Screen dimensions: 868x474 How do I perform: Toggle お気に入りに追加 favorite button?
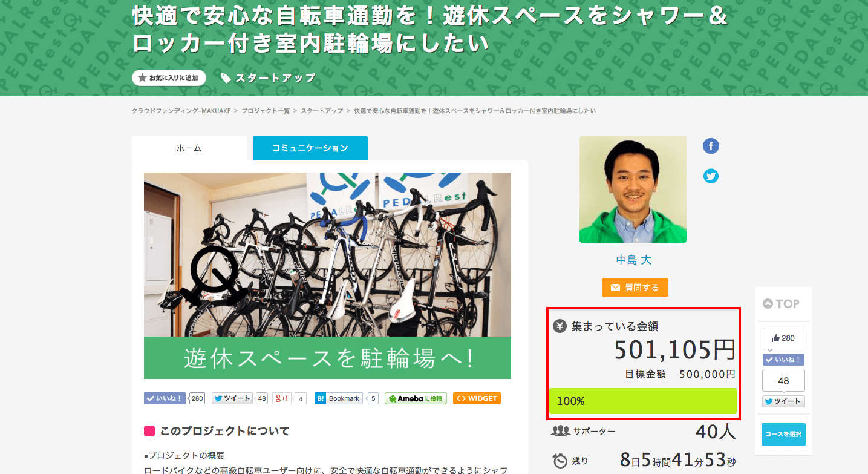pyautogui.click(x=169, y=78)
